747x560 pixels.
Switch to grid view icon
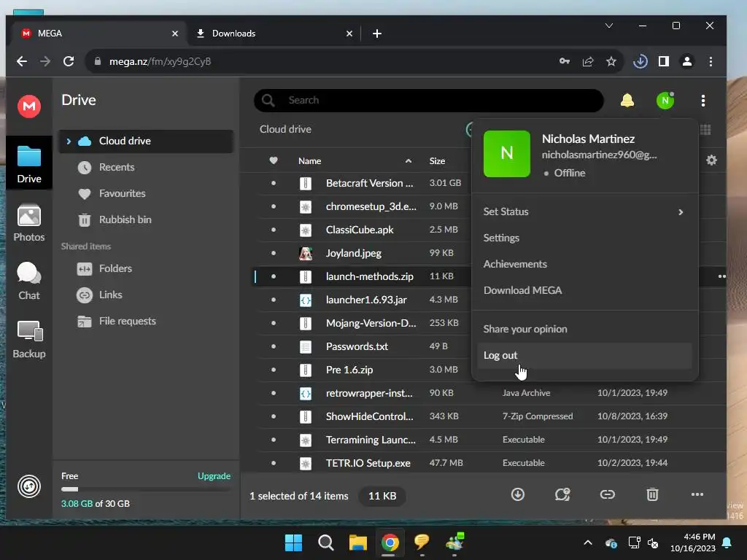point(705,130)
